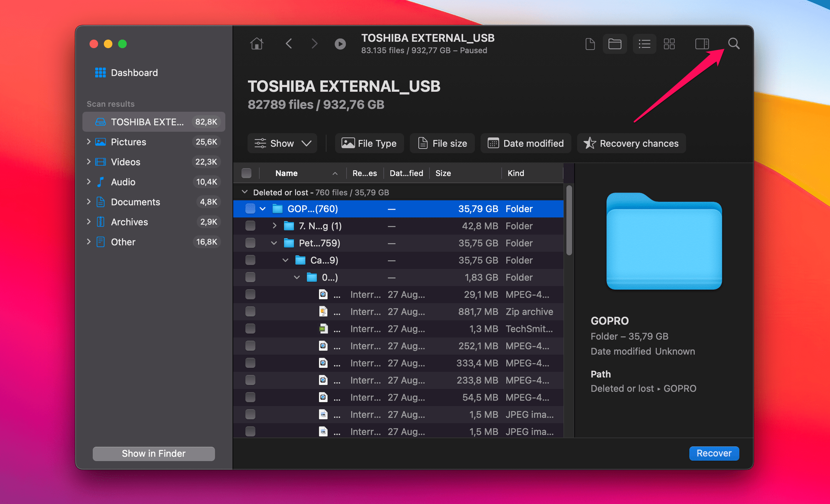
Task: Collapse the GOP...(760) folder
Action: click(x=263, y=209)
